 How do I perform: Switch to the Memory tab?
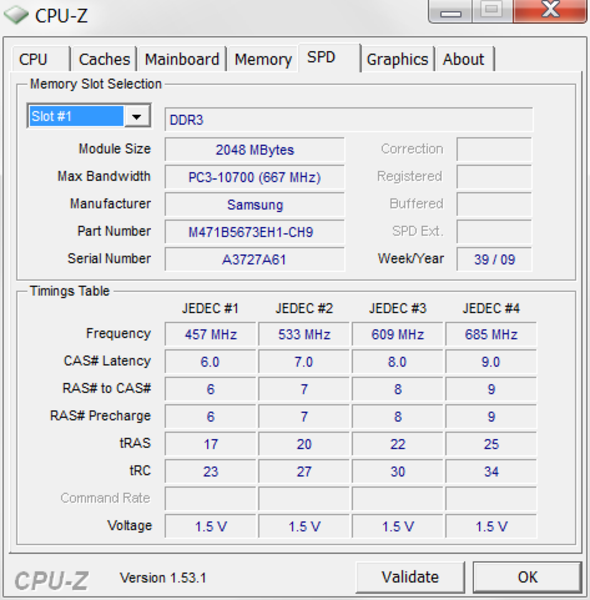263,59
